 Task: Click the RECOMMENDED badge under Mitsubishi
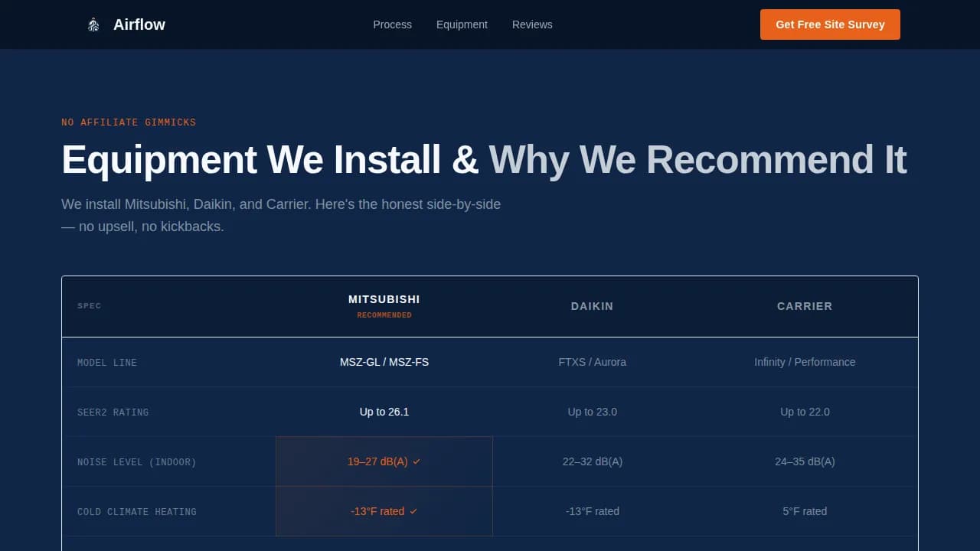pyautogui.click(x=384, y=315)
